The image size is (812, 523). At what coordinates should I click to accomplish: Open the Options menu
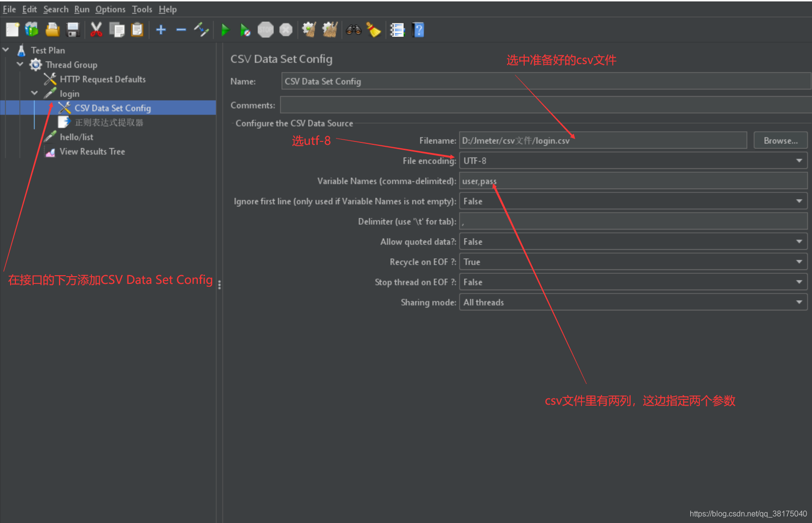tap(110, 9)
